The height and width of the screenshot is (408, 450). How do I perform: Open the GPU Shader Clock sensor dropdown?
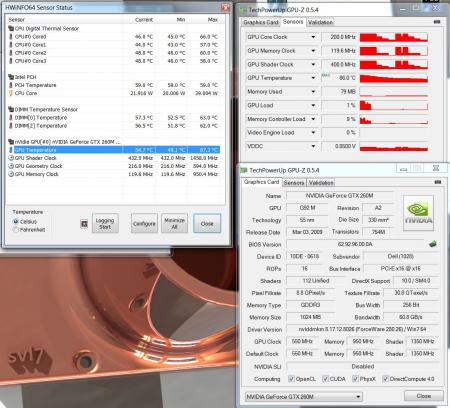point(313,64)
